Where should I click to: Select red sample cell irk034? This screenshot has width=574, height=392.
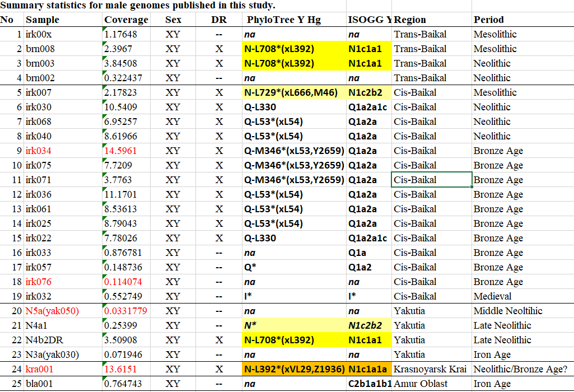pos(63,151)
